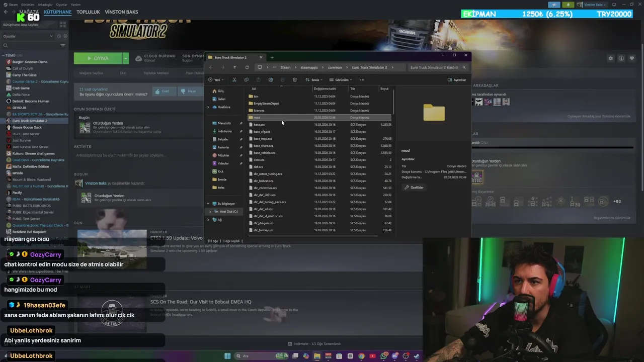Click the breadcrumb ellipsis in address bar
Image resolution: width=644 pixels, height=362 pixels.
pos(274,67)
